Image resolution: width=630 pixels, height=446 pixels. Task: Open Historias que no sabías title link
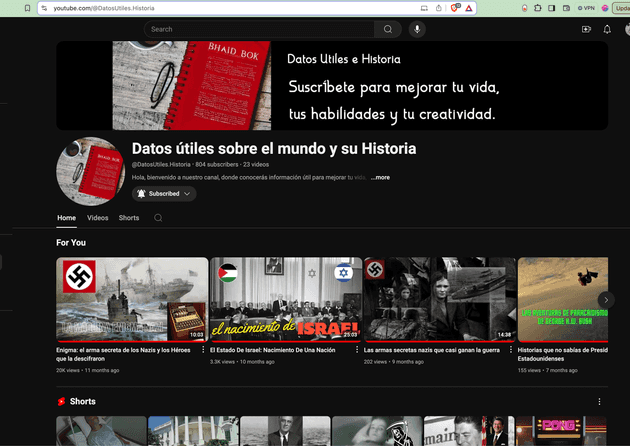tap(562, 354)
